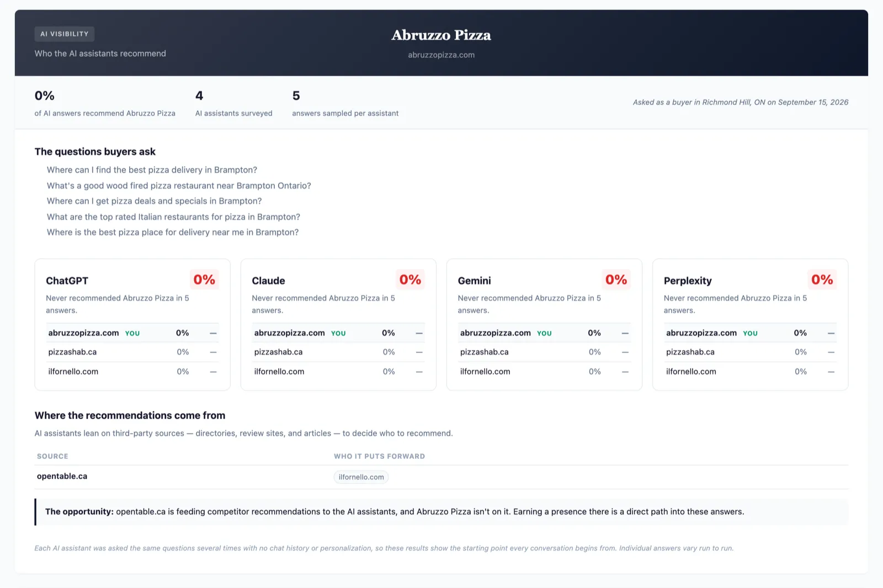Select question about delivery near me in Brampton
883x588 pixels.
(173, 232)
